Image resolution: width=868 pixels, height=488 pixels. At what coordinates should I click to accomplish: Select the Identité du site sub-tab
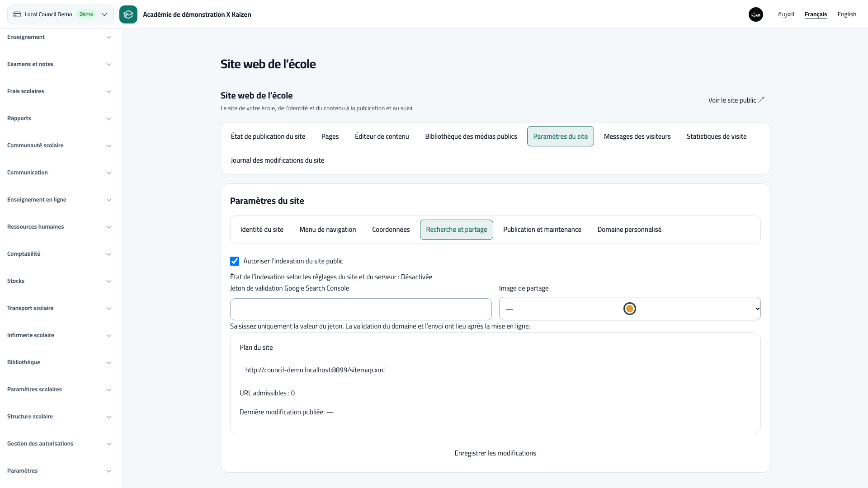pyautogui.click(x=262, y=230)
